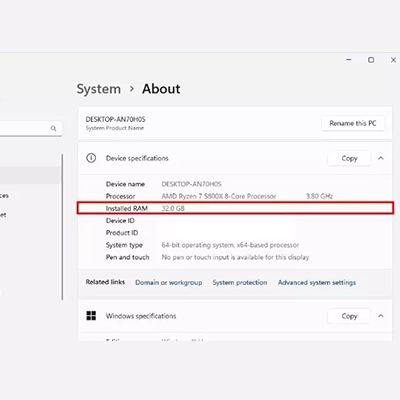This screenshot has height=400, width=400.
Task: Select the 32.0 GB installed RAM value
Action: click(173, 208)
